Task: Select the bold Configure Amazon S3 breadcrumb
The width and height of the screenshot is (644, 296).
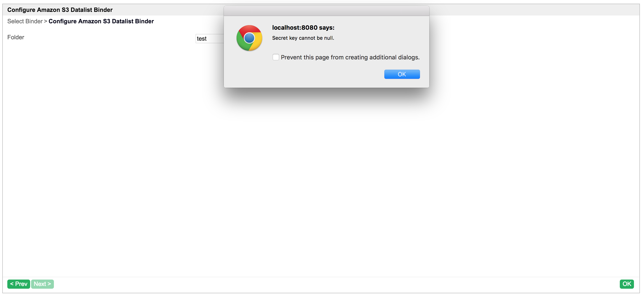Action: [x=101, y=21]
